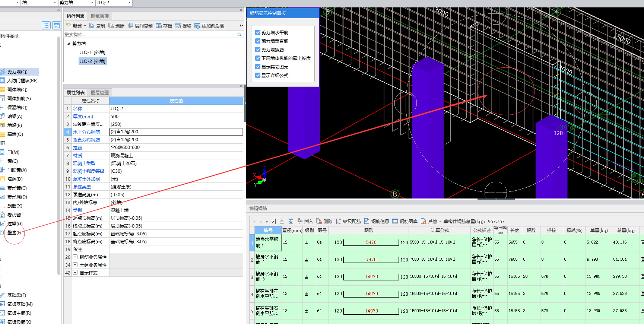Select JLQ-2 [外墙] in component tree

92,61
